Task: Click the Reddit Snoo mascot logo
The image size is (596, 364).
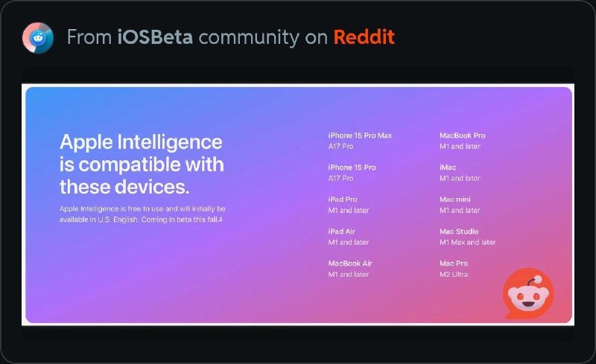Action: 528,295
